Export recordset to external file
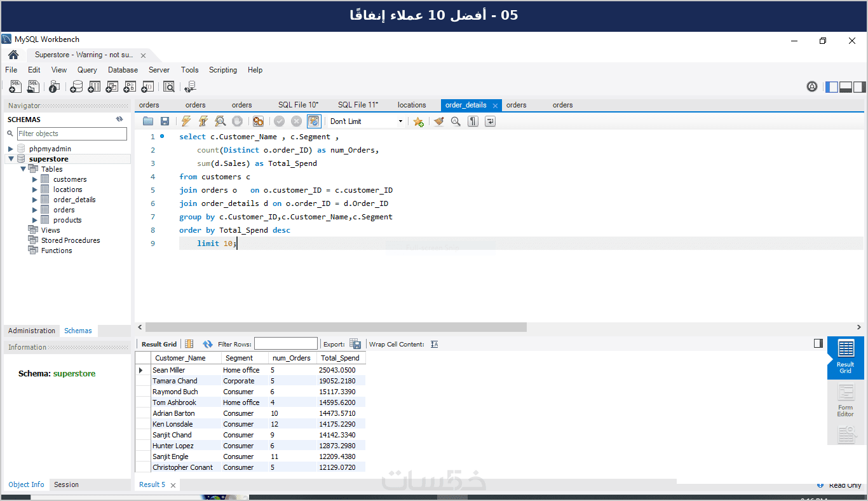This screenshot has height=501, width=868. (x=355, y=344)
